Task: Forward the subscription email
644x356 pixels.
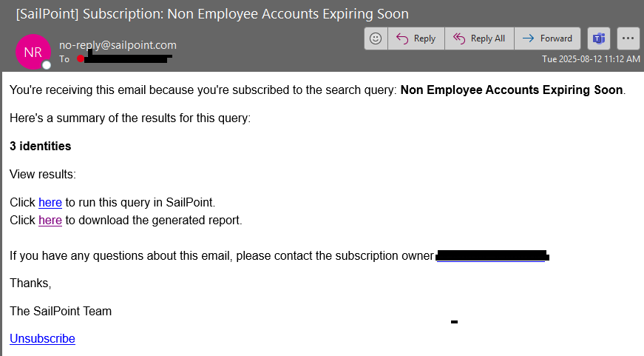Action: [x=547, y=38]
